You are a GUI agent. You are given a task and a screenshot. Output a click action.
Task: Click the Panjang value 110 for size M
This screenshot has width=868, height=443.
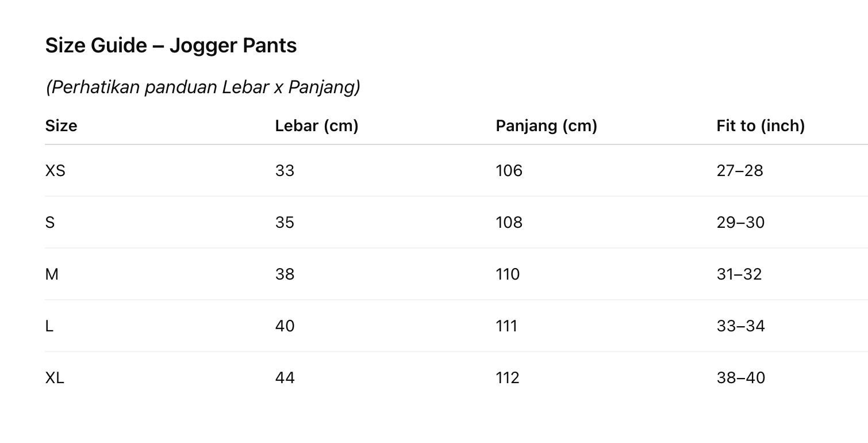508,274
